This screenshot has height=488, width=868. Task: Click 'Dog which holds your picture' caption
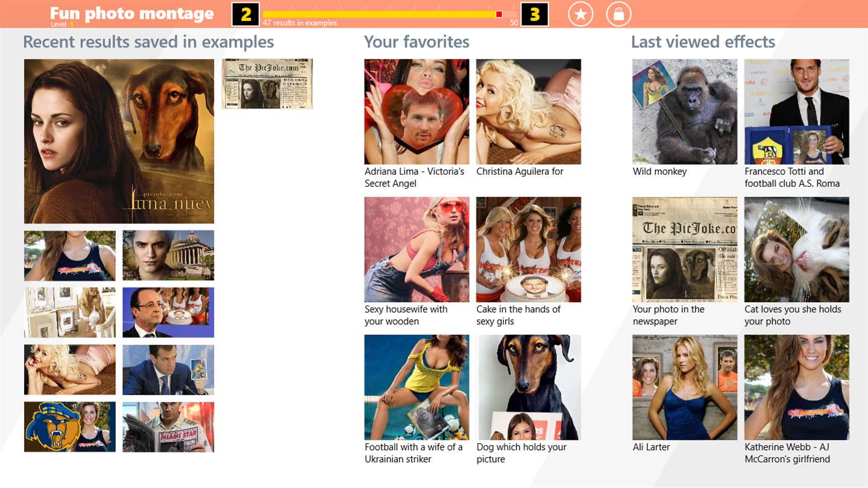521,453
